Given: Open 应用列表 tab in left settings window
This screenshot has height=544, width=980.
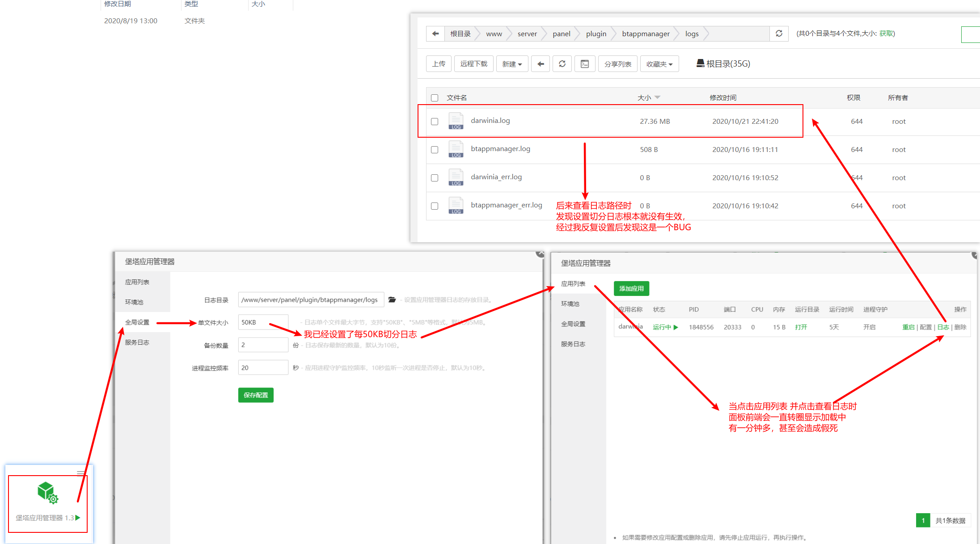Looking at the screenshot, I should 137,282.
